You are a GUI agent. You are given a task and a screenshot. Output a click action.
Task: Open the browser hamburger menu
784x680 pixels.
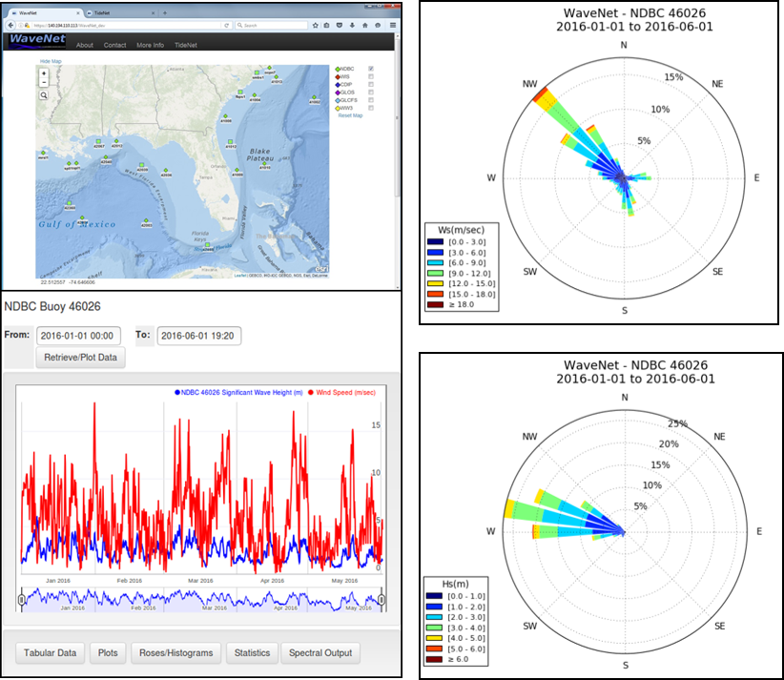pos(393,25)
